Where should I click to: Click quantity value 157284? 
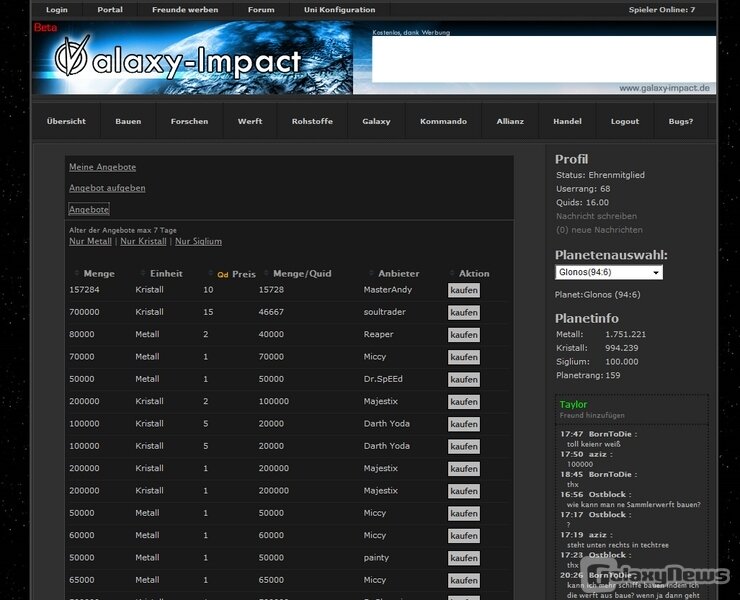click(84, 289)
